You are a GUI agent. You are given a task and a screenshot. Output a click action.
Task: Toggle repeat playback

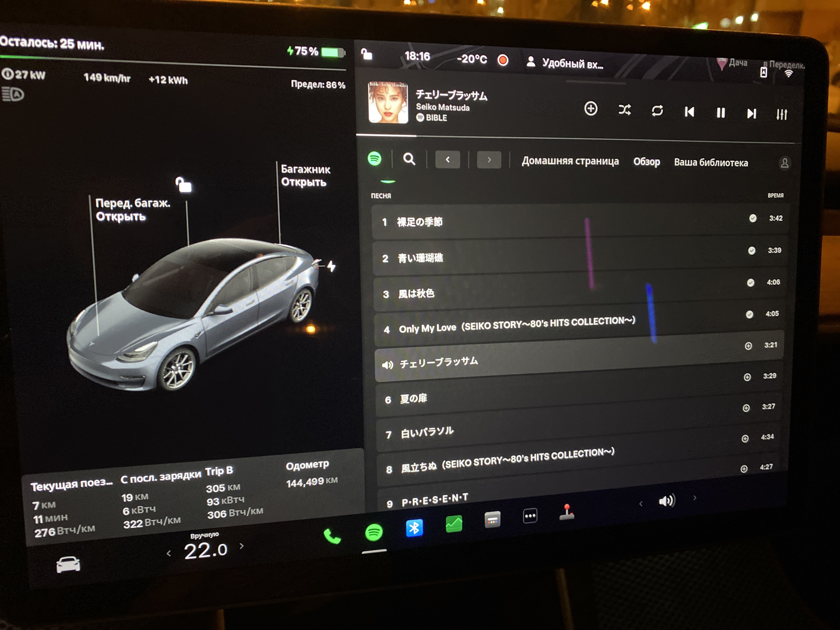[x=657, y=111]
